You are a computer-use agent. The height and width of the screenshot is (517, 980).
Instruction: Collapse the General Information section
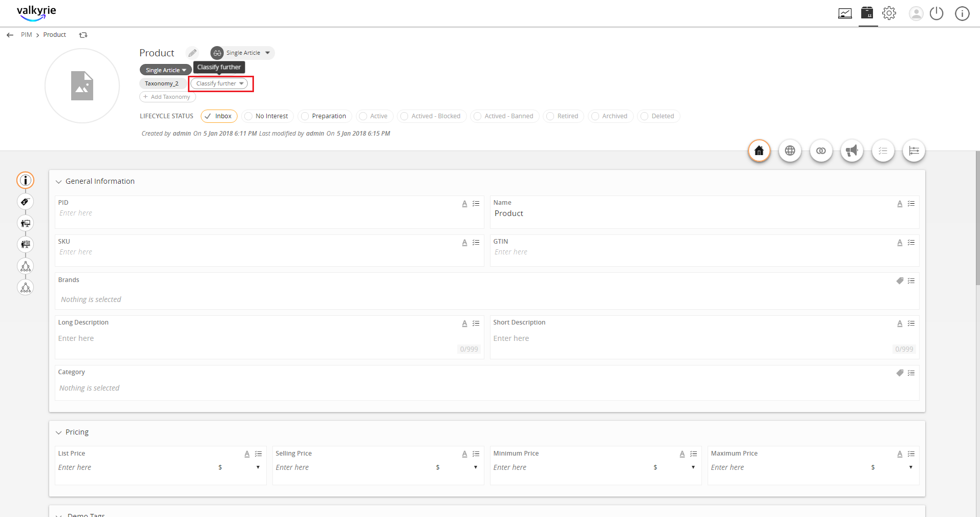pos(59,182)
